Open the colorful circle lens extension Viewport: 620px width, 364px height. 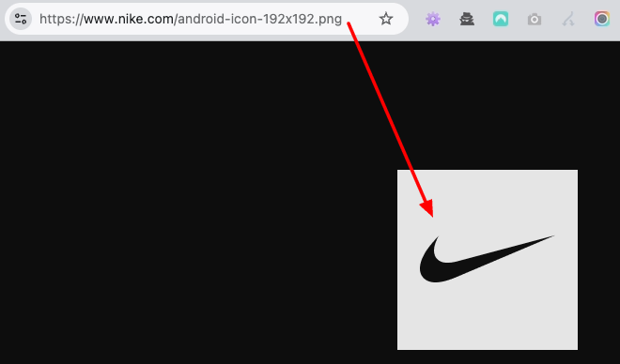602,19
